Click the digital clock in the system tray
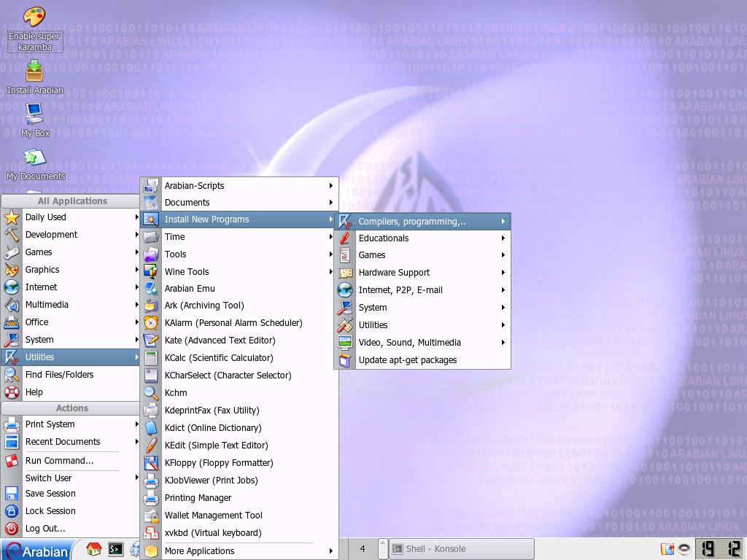Viewport: 747px width, 560px height. [x=720, y=548]
